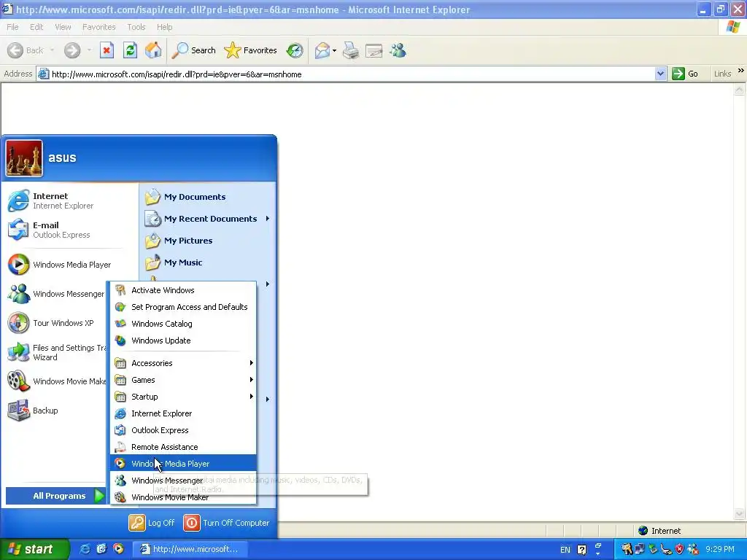This screenshot has width=747, height=560.
Task: Click the Print icon in IE toolbar
Action: 351,50
